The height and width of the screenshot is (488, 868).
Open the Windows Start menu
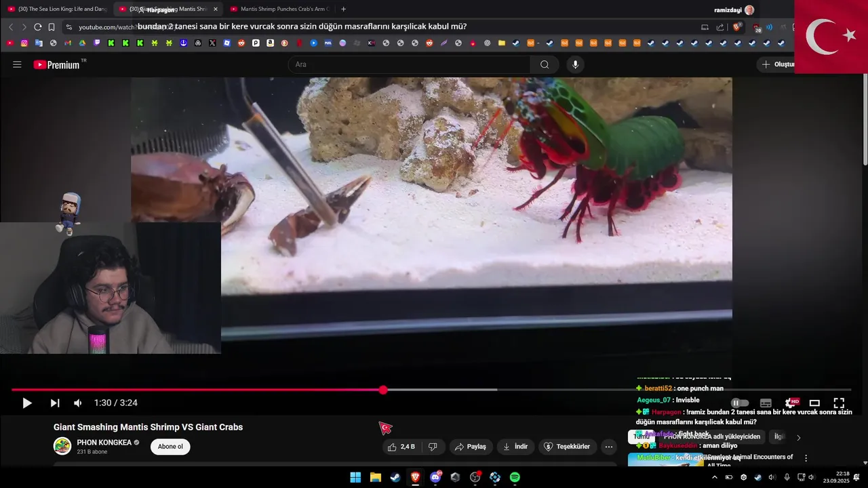[x=355, y=477]
